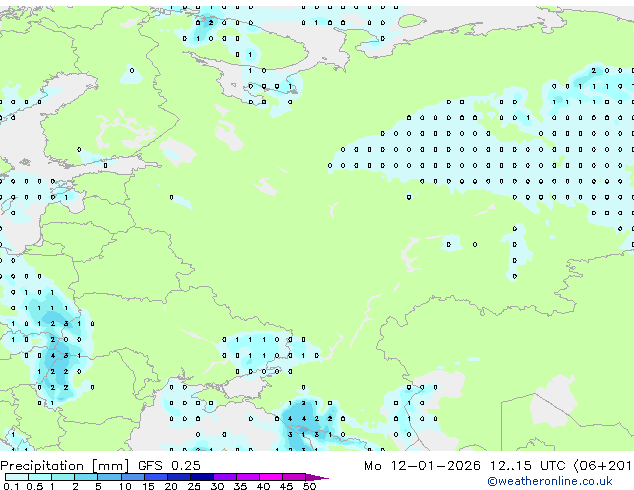Select the 35–40 mm legend color swatch
The width and height of the screenshot is (634, 490).
pos(247,477)
